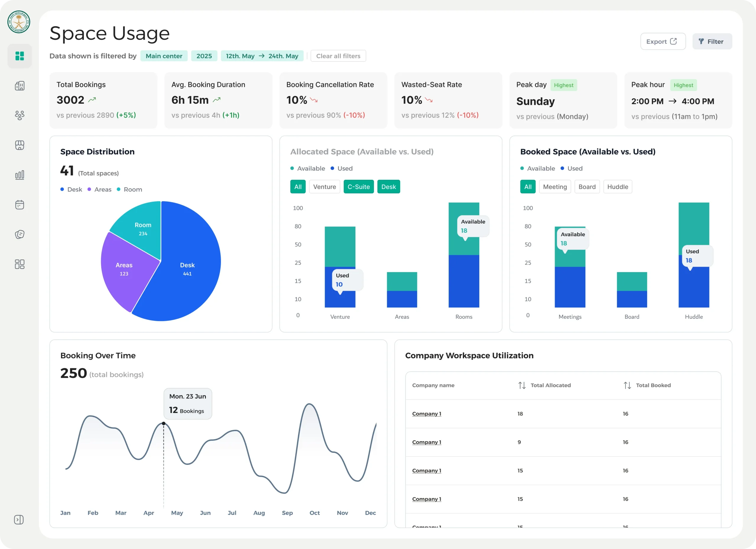The width and height of the screenshot is (756, 549).
Task: Click Clear all filters
Action: (x=338, y=56)
